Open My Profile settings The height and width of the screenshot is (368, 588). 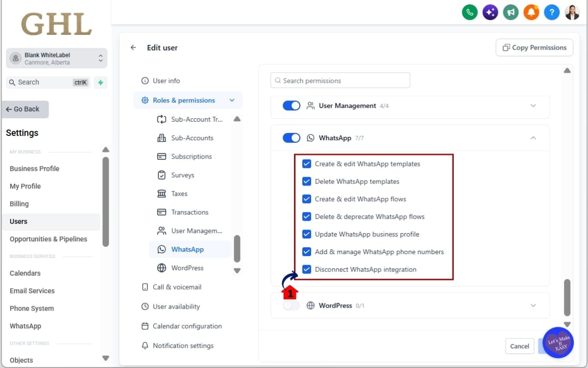click(x=25, y=186)
